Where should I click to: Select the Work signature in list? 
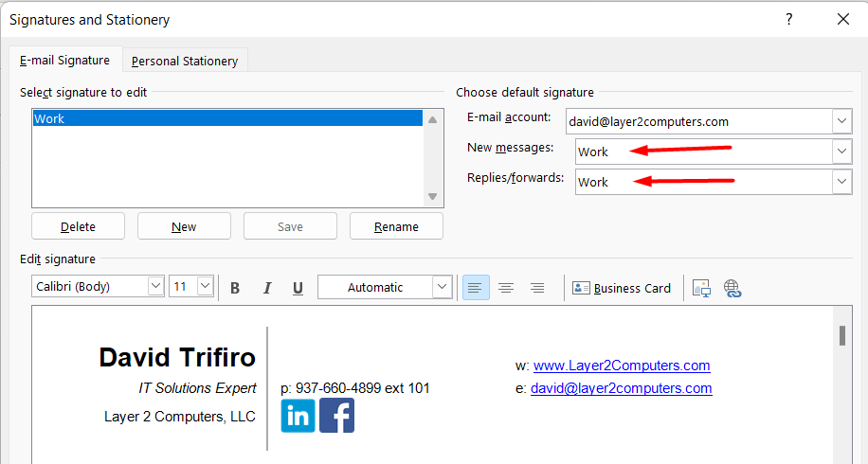click(227, 118)
